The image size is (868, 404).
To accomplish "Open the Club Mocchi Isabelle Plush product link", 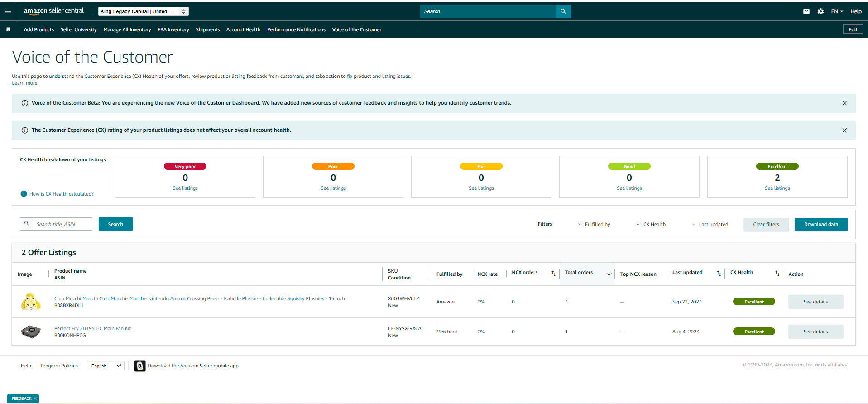I will click(200, 299).
